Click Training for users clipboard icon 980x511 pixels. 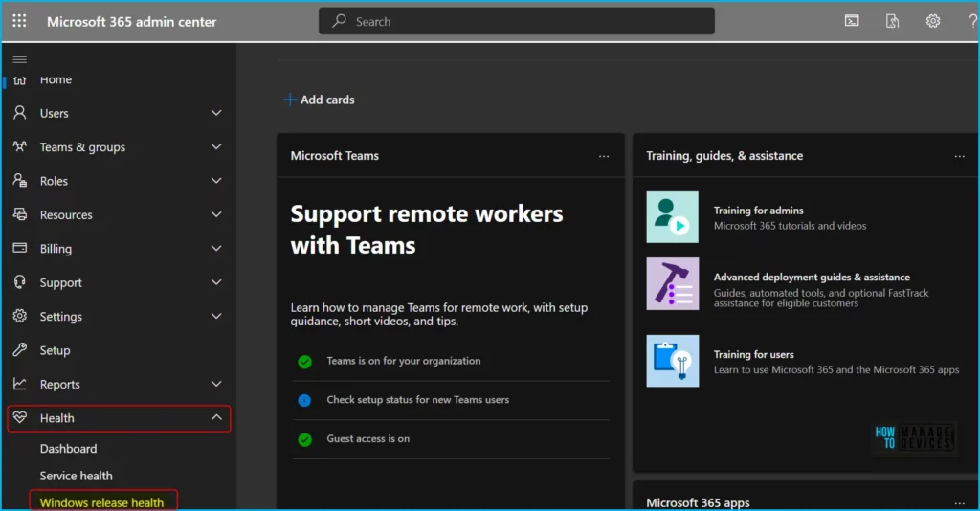(673, 361)
